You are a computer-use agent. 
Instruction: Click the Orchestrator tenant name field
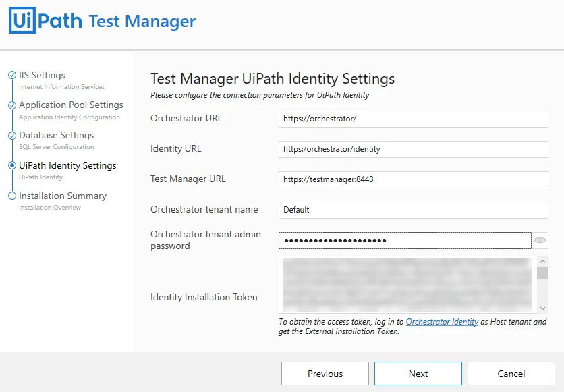click(x=414, y=210)
